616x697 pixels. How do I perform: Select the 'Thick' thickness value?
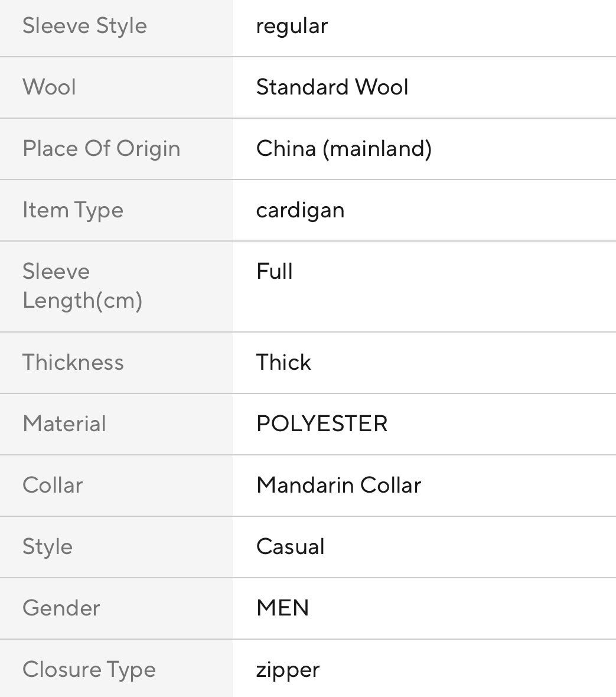[283, 363]
